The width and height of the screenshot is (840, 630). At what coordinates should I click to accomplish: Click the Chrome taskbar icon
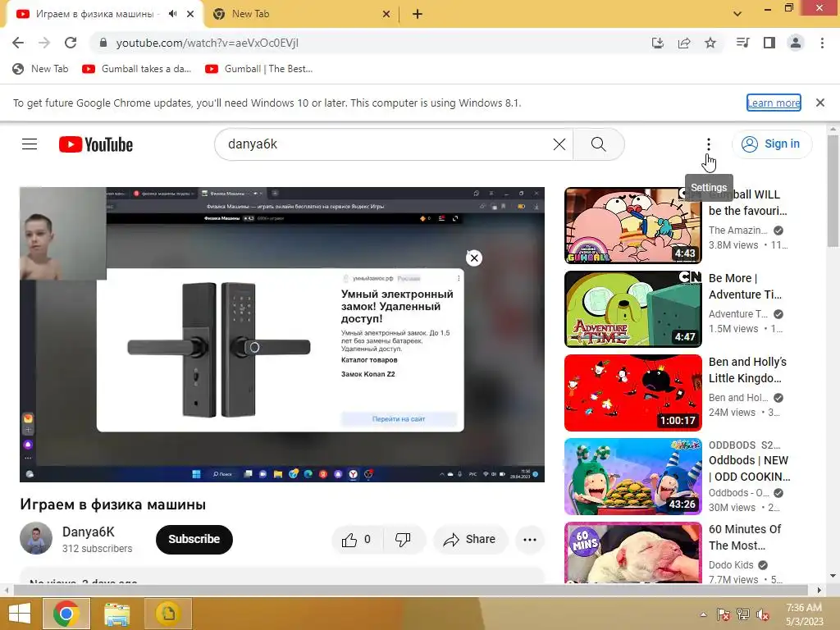click(66, 614)
